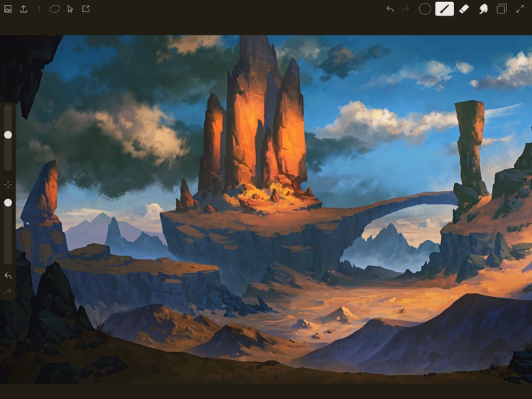The image size is (532, 399).
Task: Pick the Smudge tool
Action: pos(483,9)
